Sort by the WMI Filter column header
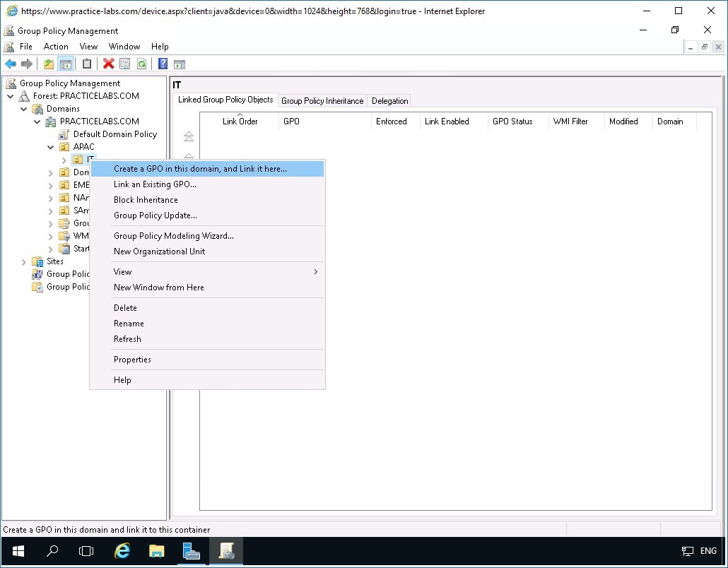Viewport: 728px width, 568px height. (x=576, y=122)
